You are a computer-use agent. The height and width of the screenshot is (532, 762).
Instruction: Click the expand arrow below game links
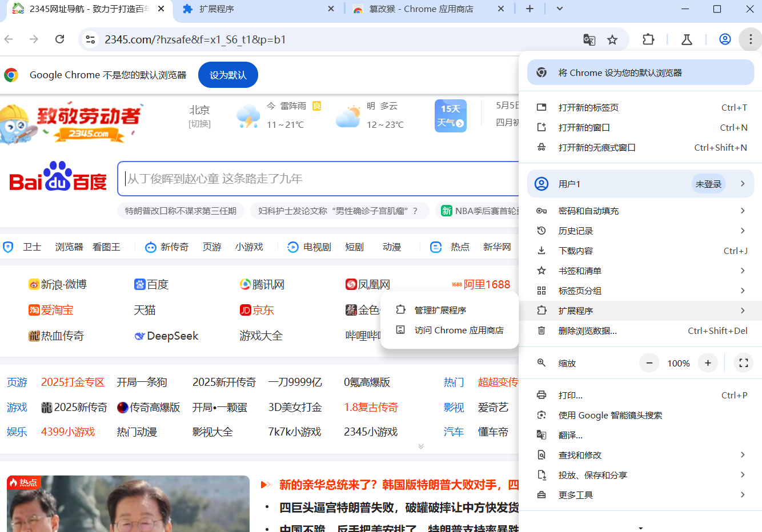tap(421, 446)
